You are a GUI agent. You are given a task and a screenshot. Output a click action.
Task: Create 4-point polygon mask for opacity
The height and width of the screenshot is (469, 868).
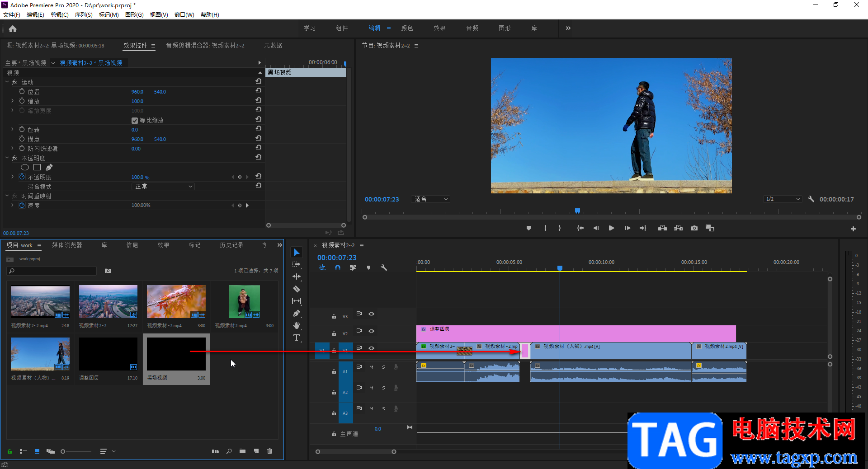point(37,168)
